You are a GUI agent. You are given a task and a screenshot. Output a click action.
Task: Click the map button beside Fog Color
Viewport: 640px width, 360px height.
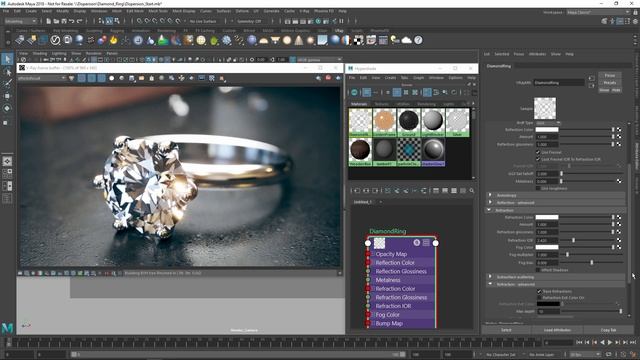point(619,247)
